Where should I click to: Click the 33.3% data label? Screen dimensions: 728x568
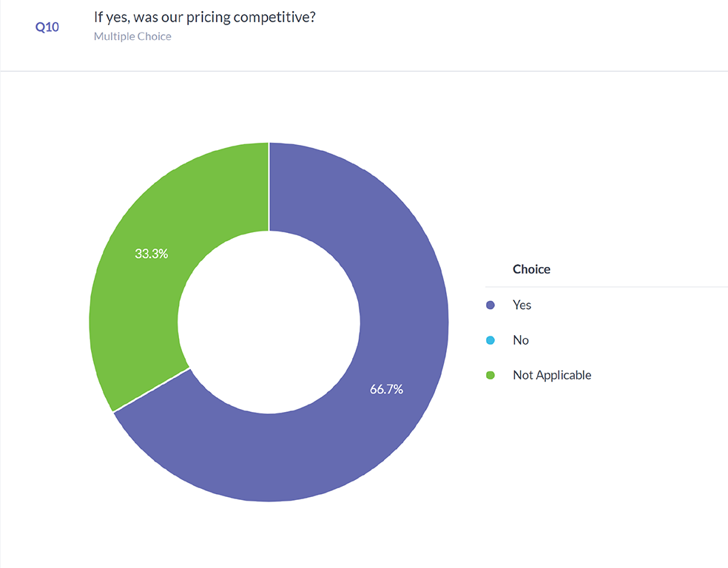coord(152,254)
